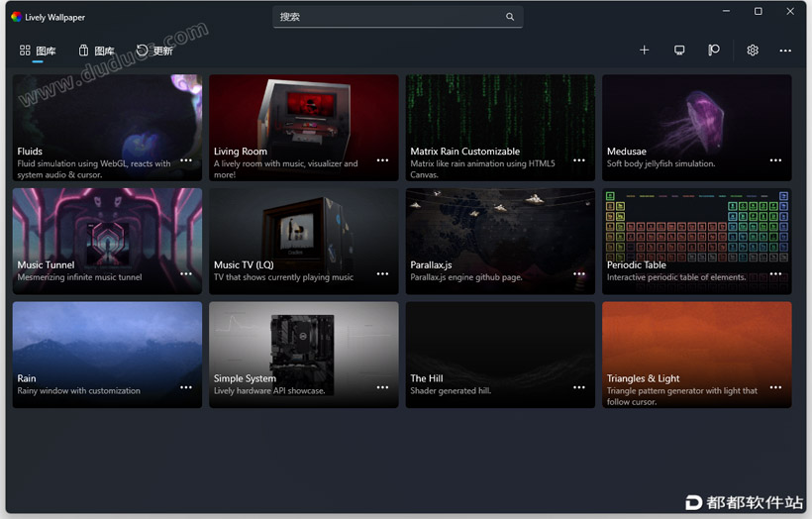
Task: Click "Mesmerizing infinite music tunnel" text
Action: pyautogui.click(x=79, y=277)
